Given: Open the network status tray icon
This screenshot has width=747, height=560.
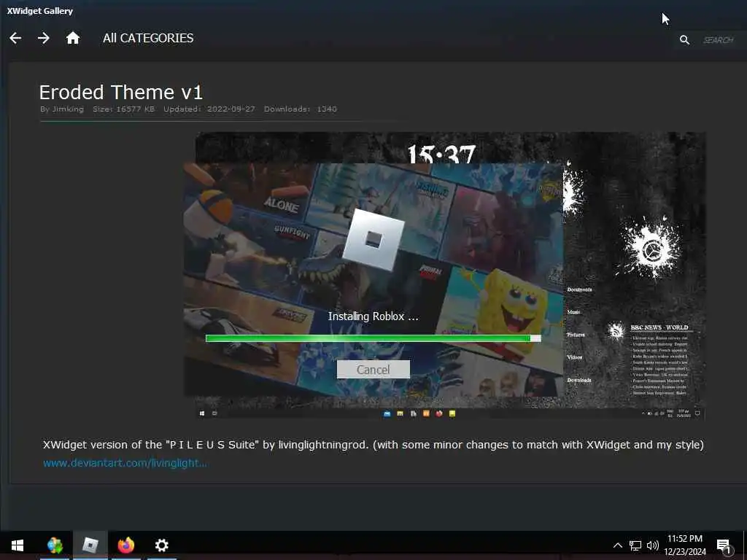Looking at the screenshot, I should click(635, 545).
